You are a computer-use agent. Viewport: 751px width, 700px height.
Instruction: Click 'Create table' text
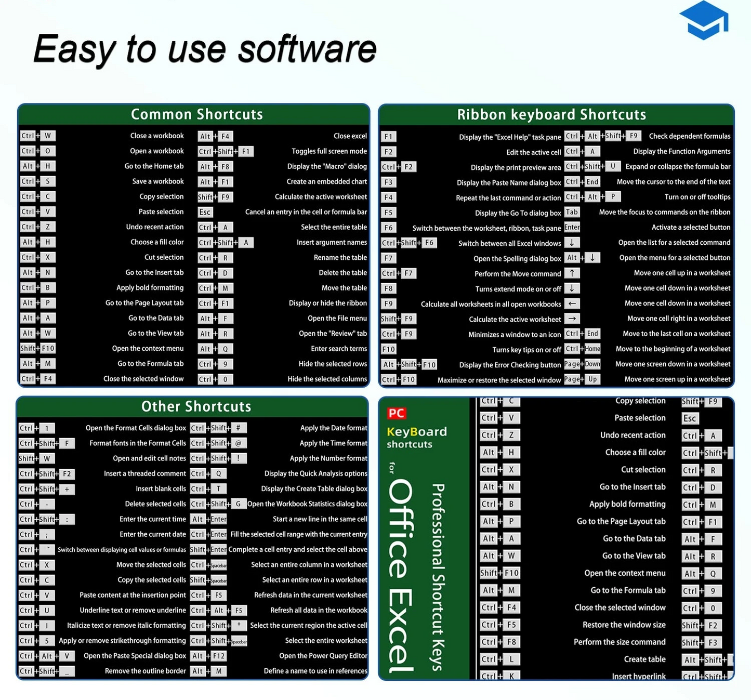[x=645, y=659]
